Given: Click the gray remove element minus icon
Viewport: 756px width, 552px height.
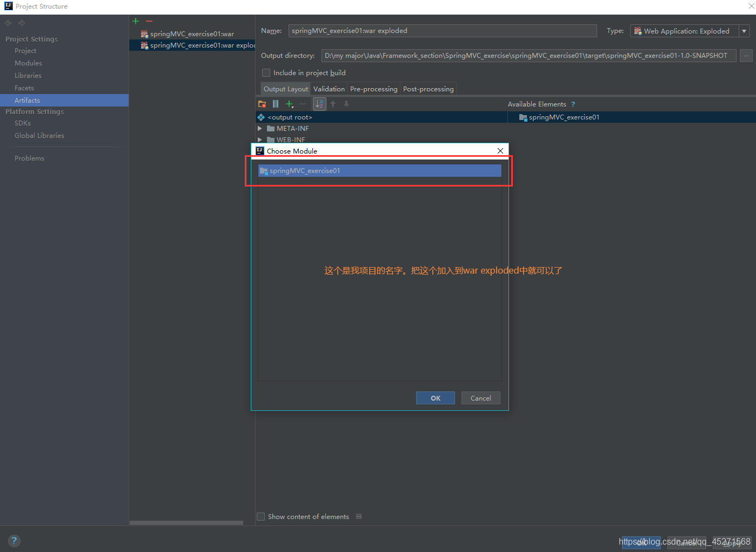Looking at the screenshot, I should 303,104.
